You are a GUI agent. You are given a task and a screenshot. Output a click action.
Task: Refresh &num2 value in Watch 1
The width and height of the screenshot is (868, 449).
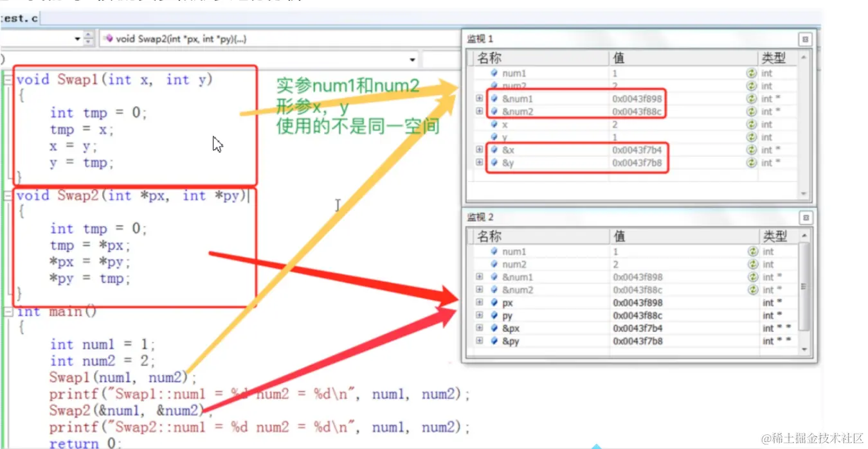[751, 112]
